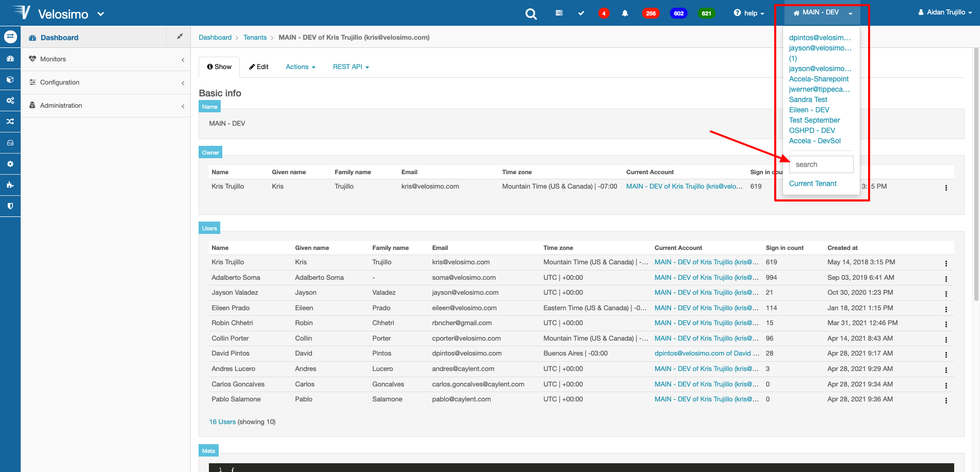Screen dimensions: 980x472
Task: Select the puzzle piece sidebar icon
Action: coord(10,185)
